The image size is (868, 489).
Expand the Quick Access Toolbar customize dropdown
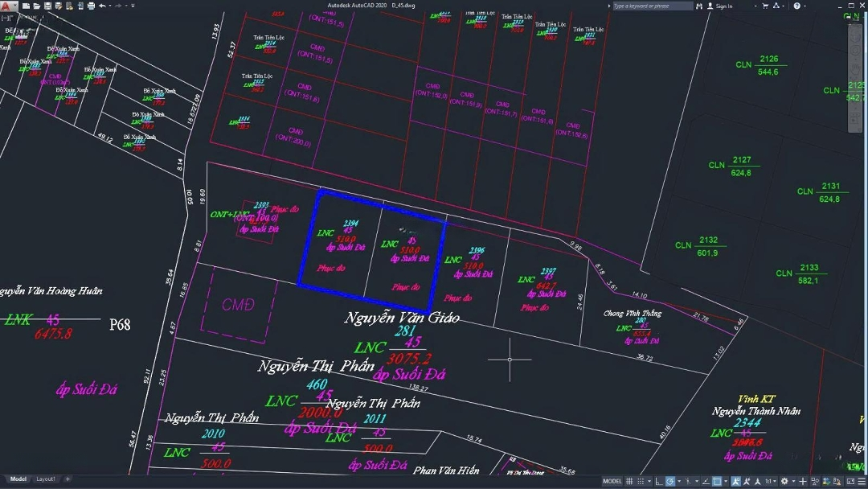click(133, 6)
